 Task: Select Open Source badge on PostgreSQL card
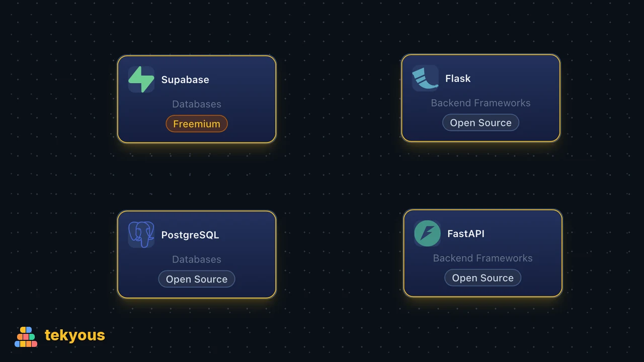click(x=197, y=279)
